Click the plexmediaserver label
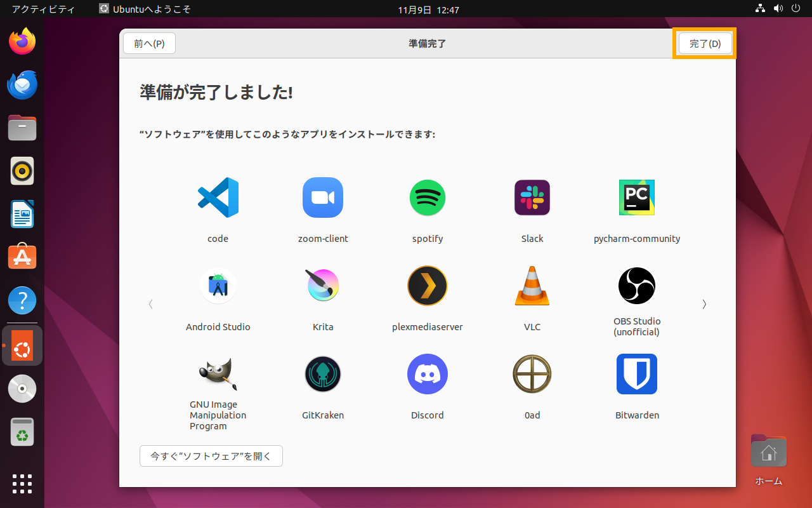Image resolution: width=812 pixels, height=508 pixels. point(428,327)
